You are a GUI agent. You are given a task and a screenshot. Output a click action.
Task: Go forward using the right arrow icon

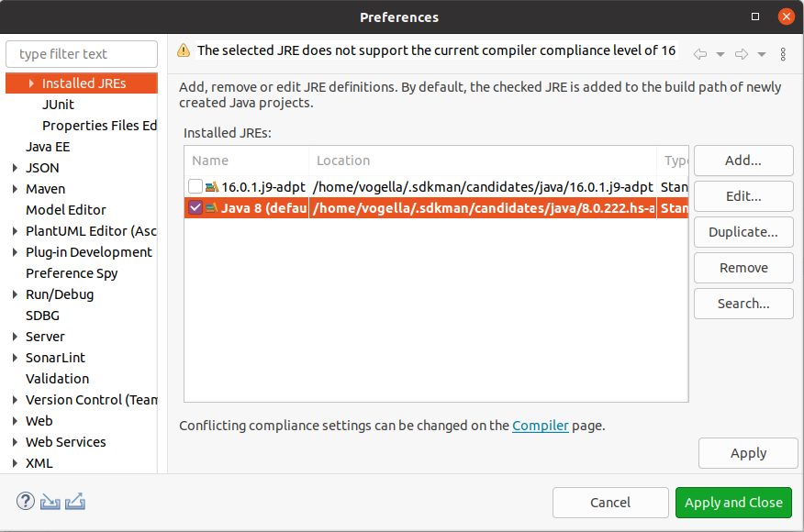click(x=742, y=54)
